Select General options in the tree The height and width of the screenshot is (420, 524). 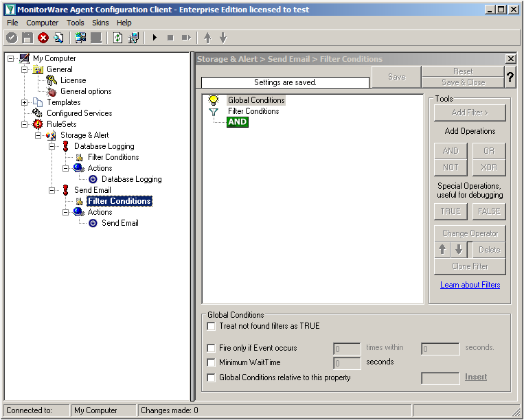(x=86, y=91)
